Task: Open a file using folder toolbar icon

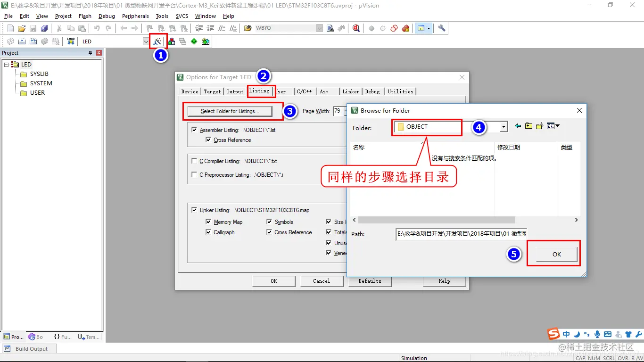Action: [x=22, y=28]
